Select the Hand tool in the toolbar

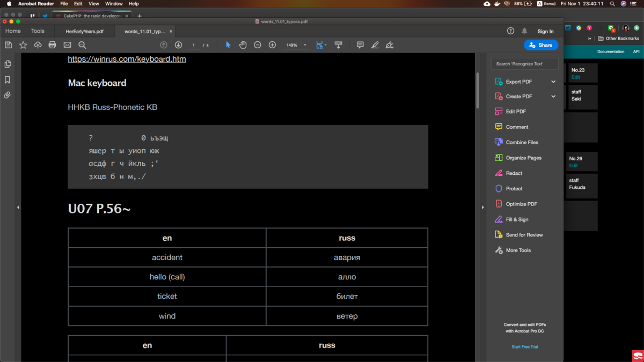pyautogui.click(x=243, y=45)
